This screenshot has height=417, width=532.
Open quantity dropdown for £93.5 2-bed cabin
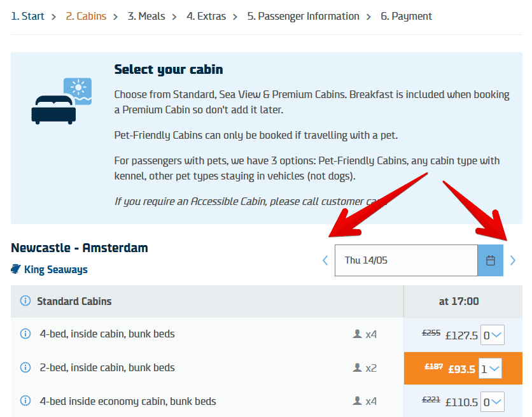click(x=491, y=368)
